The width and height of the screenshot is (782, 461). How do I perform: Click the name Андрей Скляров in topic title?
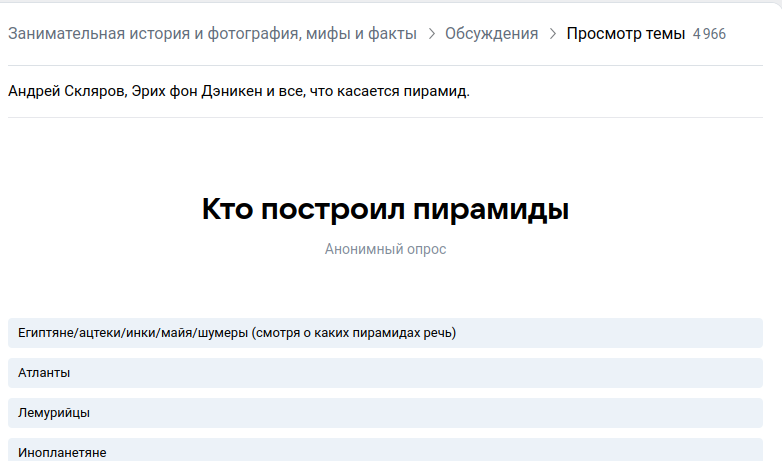click(x=63, y=92)
